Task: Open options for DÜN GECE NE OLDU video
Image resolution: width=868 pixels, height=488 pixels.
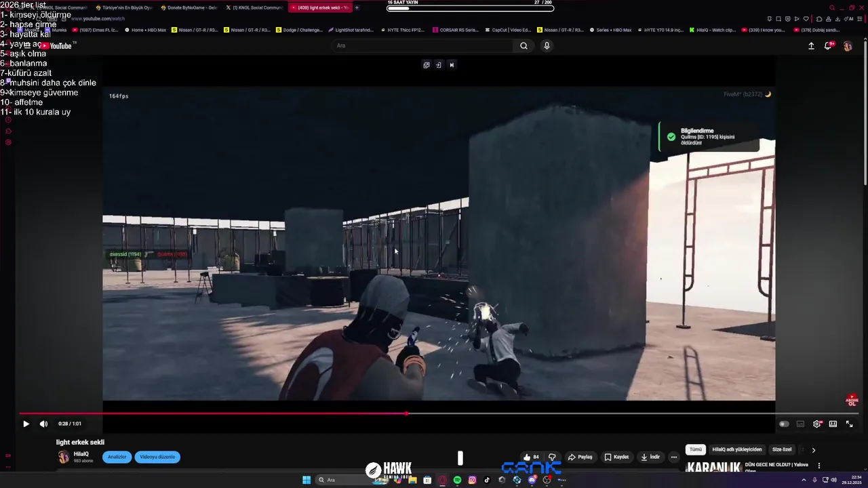Action: tap(819, 466)
